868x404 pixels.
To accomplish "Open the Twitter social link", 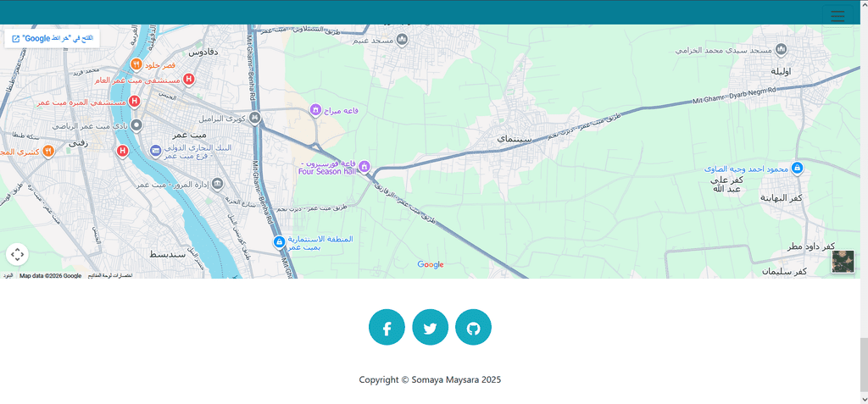I will coord(430,327).
